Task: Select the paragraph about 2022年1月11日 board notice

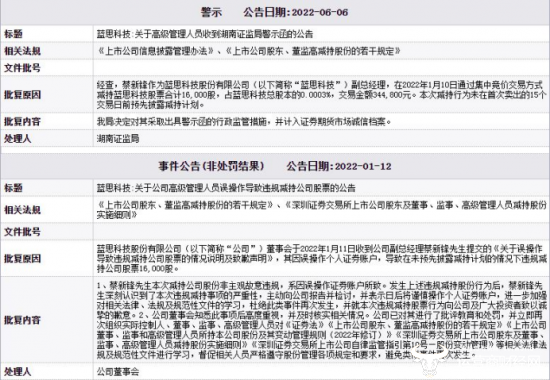Action: tap(321, 259)
